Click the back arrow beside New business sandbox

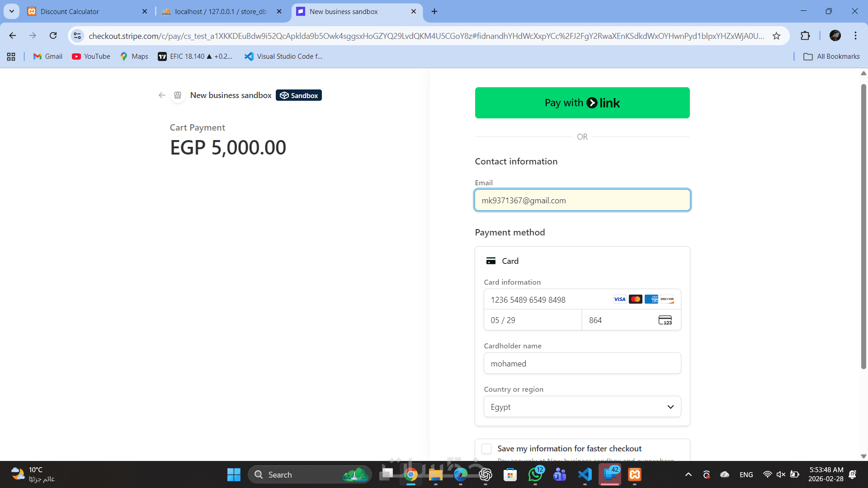(x=162, y=95)
